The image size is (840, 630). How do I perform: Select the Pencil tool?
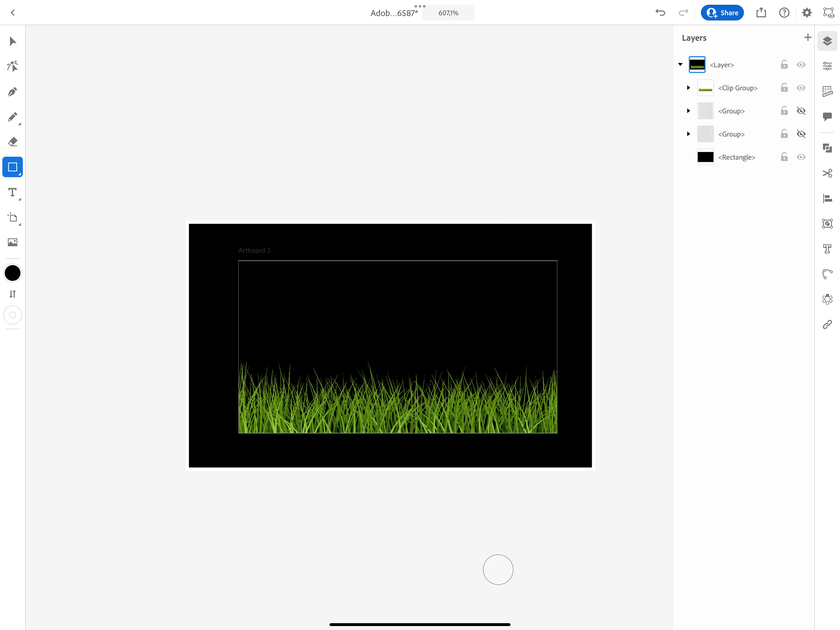[x=13, y=117]
